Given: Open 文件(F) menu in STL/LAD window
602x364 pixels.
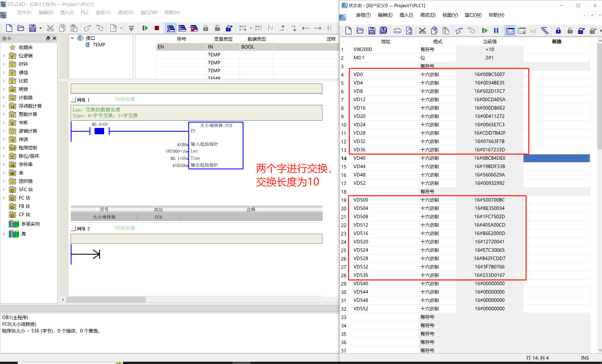Looking at the screenshot, I should coord(24,13).
